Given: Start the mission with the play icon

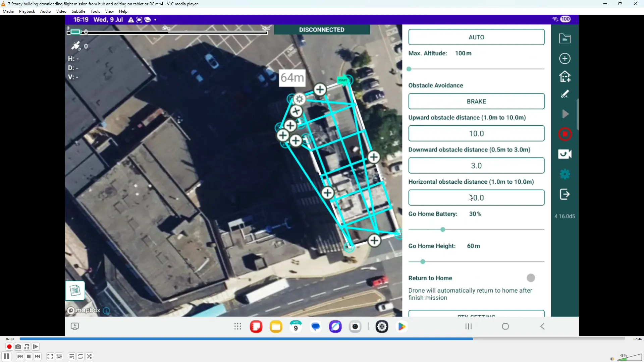Looking at the screenshot, I should click(x=565, y=114).
